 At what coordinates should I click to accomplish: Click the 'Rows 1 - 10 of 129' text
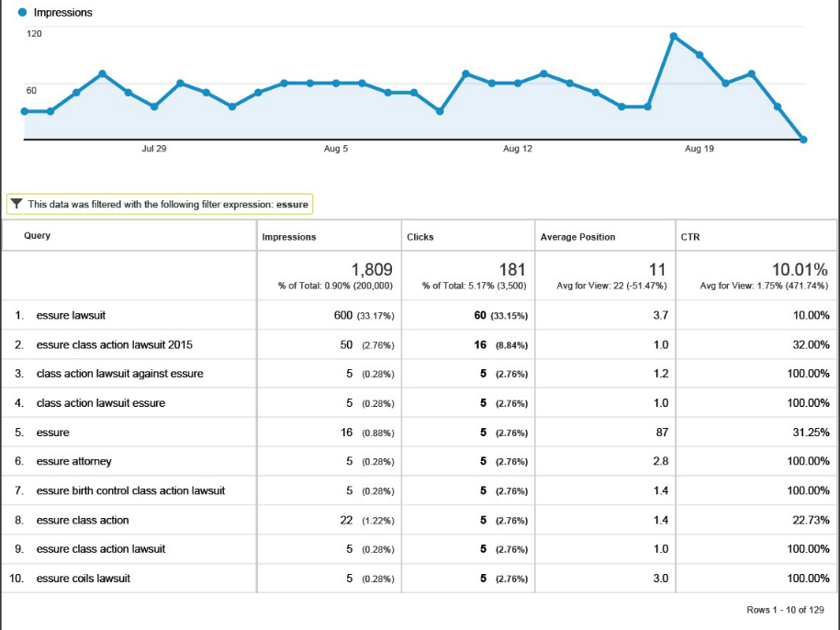coord(785,610)
